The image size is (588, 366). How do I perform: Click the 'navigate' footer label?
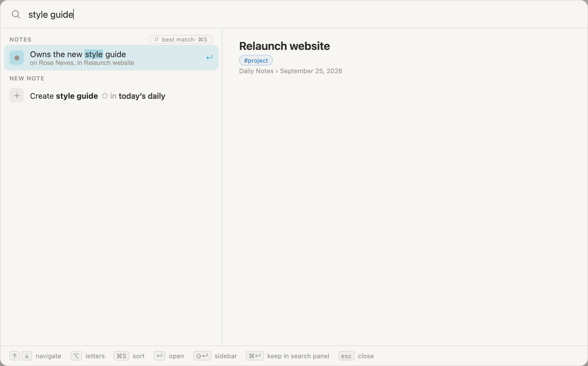[49, 356]
